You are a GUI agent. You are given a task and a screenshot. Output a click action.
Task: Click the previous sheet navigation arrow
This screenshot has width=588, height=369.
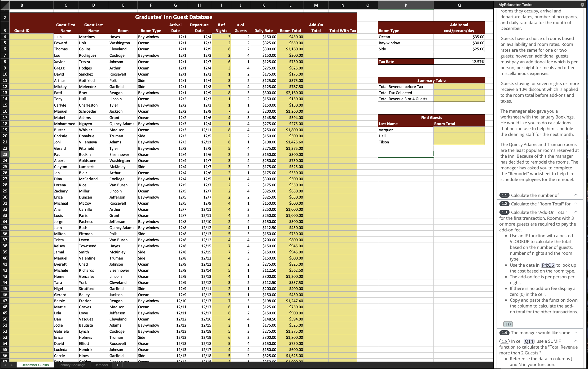pyautogui.click(x=5, y=365)
